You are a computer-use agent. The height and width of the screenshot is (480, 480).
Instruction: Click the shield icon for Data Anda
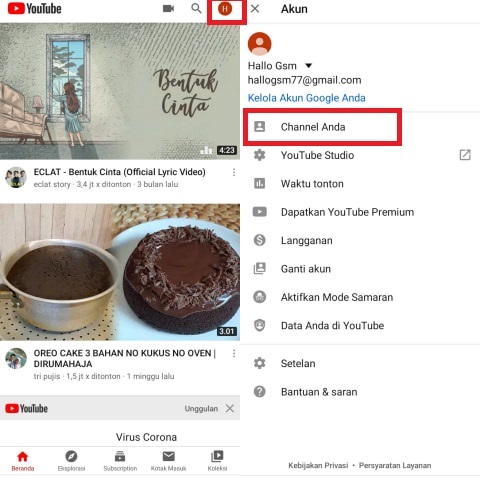259,325
